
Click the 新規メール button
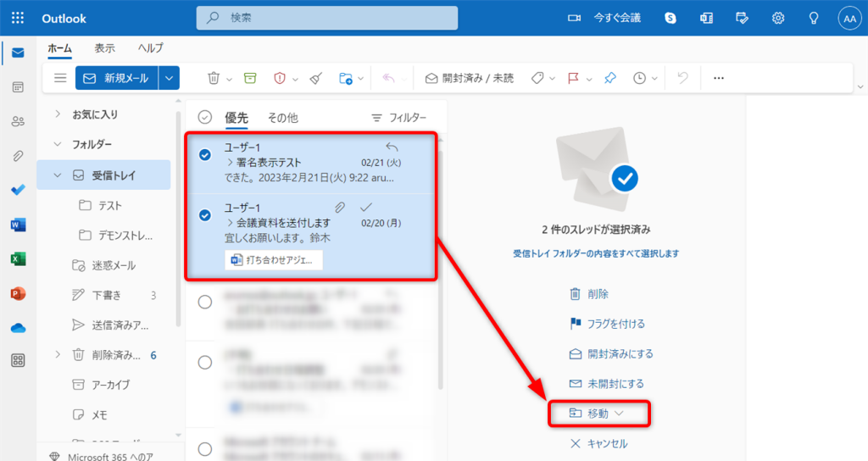pos(117,78)
